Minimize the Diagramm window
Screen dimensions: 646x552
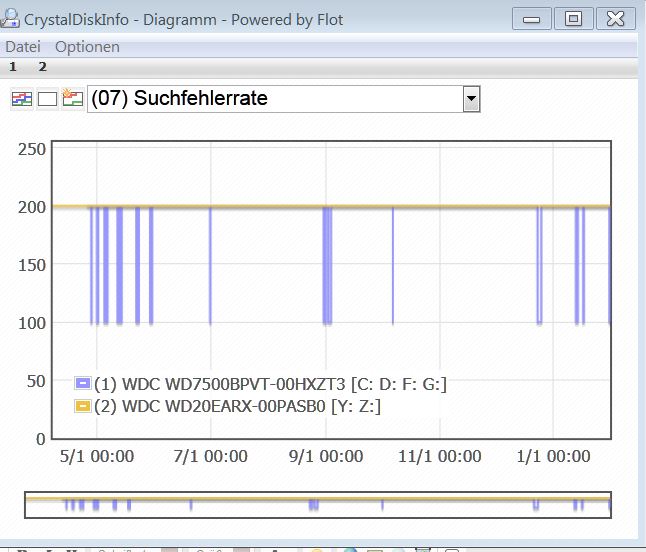click(x=531, y=19)
